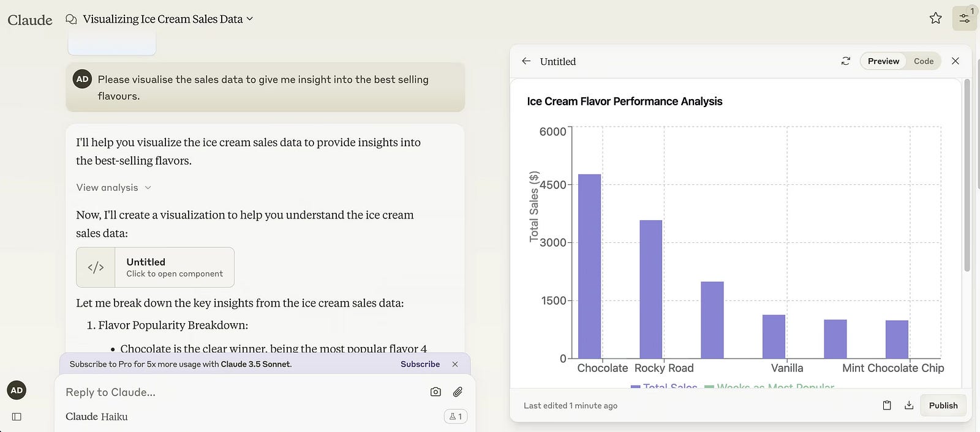This screenshot has height=432, width=980.
Task: Switch to the Code tab
Action: click(x=924, y=61)
